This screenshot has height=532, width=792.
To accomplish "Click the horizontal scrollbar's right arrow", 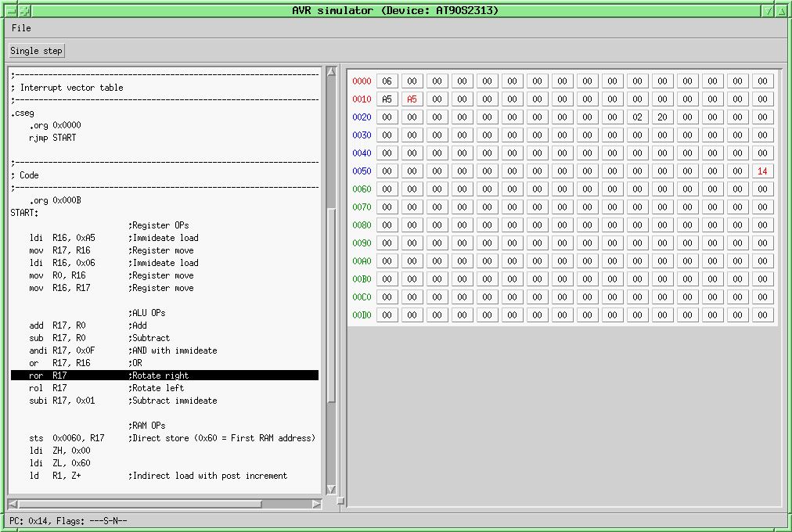I will (317, 504).
